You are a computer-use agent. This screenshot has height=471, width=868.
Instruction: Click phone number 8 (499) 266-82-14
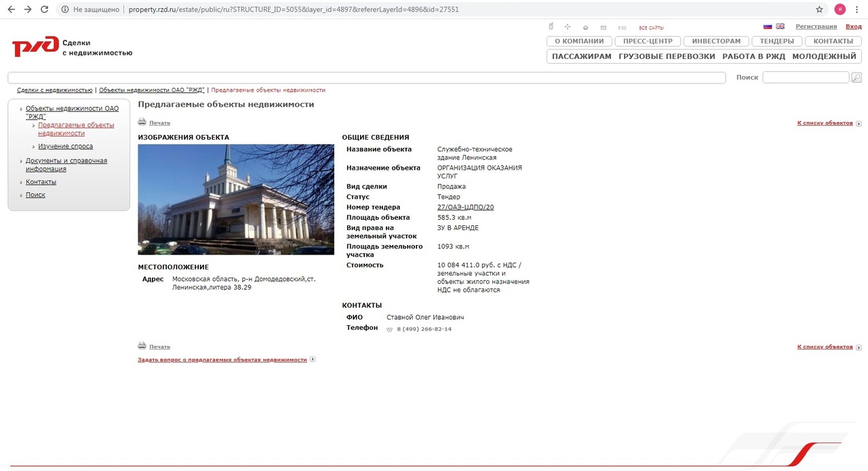[424, 329]
